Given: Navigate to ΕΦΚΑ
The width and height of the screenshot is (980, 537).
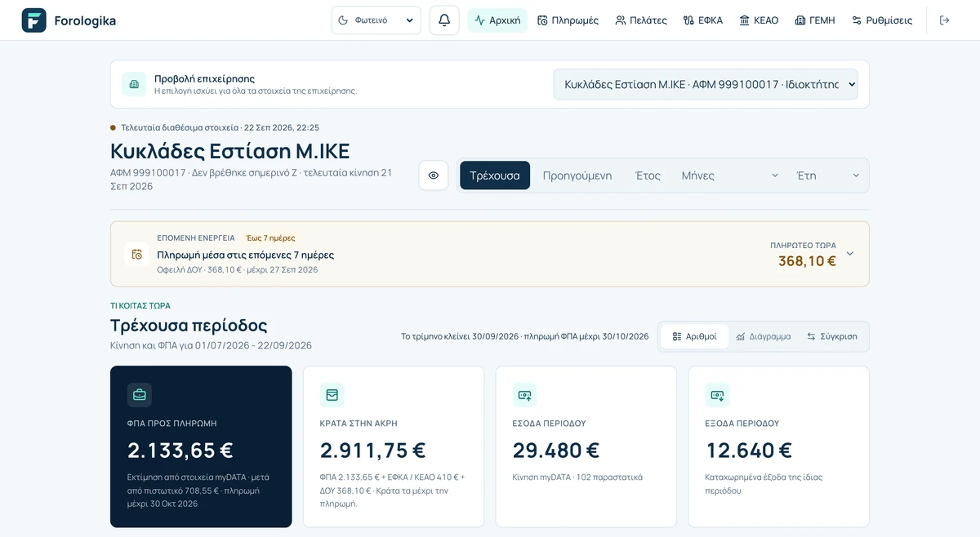Looking at the screenshot, I should pyautogui.click(x=703, y=20).
